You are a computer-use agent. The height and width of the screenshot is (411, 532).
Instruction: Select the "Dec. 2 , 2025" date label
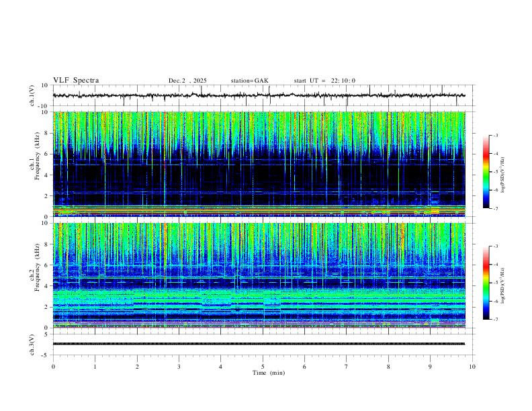tap(187, 81)
